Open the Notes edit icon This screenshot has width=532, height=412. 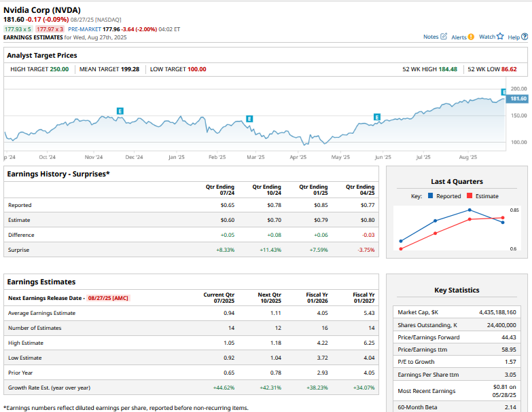pos(444,37)
